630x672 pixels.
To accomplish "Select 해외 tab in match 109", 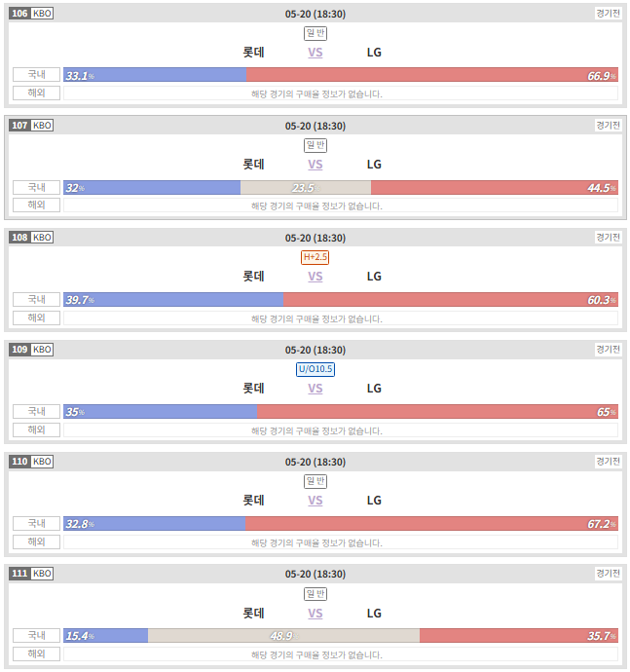I will tap(36, 429).
